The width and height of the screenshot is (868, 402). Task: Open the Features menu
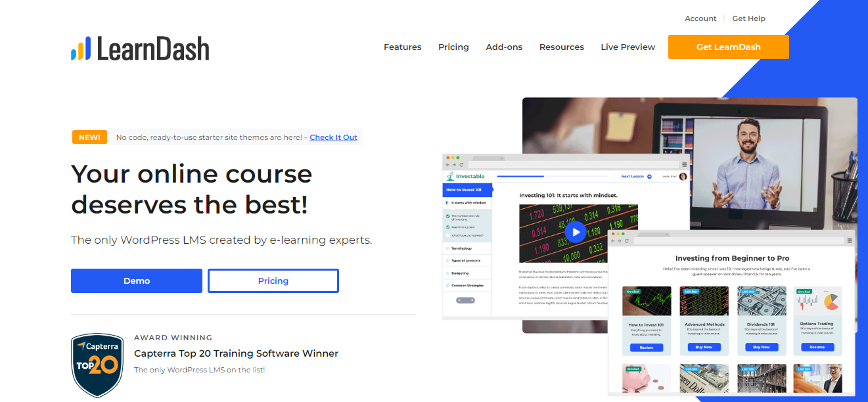point(403,47)
